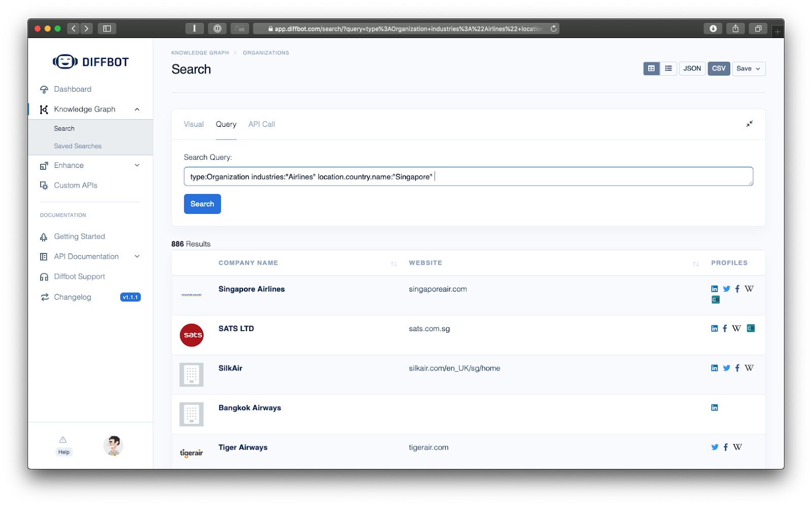This screenshot has width=812, height=506.
Task: Open the Getting Started guide
Action: click(x=79, y=237)
